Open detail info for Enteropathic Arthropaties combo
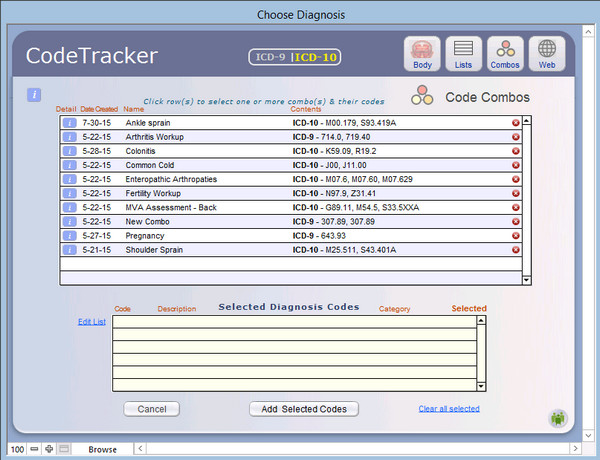Viewport: 600px width, 460px height. [69, 179]
